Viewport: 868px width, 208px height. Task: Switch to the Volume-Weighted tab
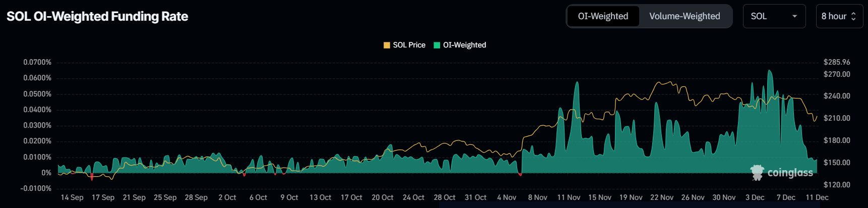[685, 16]
